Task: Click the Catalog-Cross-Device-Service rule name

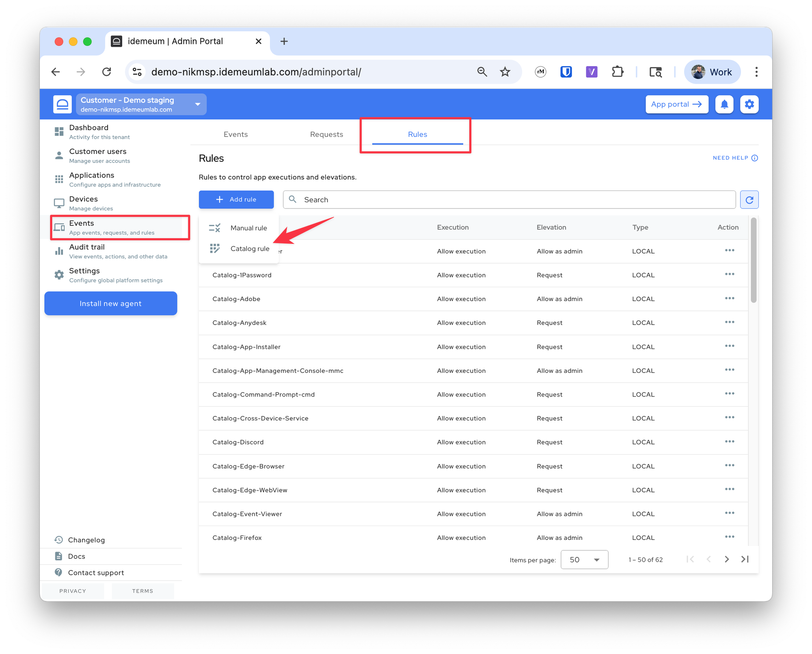Action: 260,418
